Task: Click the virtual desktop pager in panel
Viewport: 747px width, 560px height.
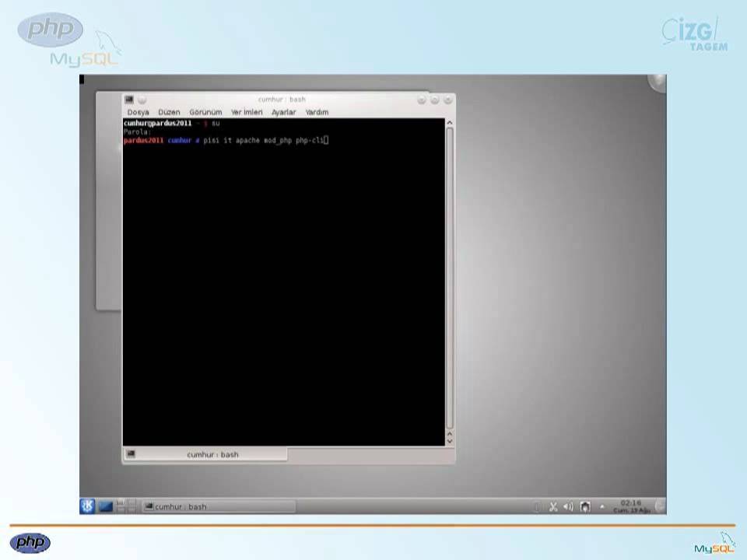Action: pos(126,506)
